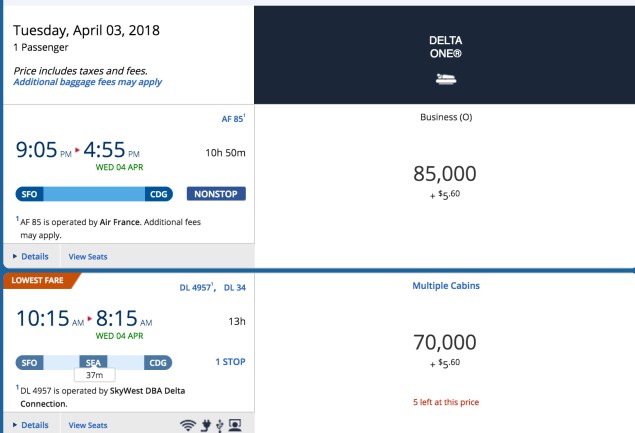Click the power outlet amenity icon
The height and width of the screenshot is (433, 635).
point(205,425)
